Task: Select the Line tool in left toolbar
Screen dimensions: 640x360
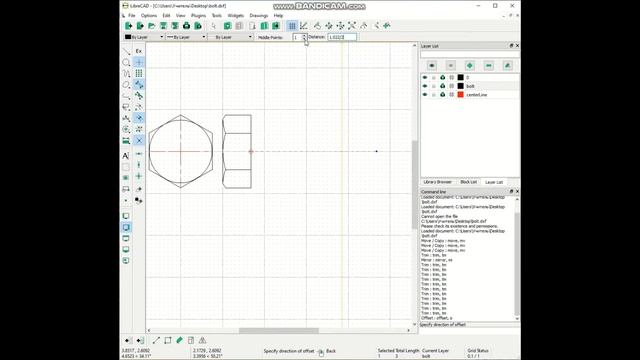Action: (126, 51)
